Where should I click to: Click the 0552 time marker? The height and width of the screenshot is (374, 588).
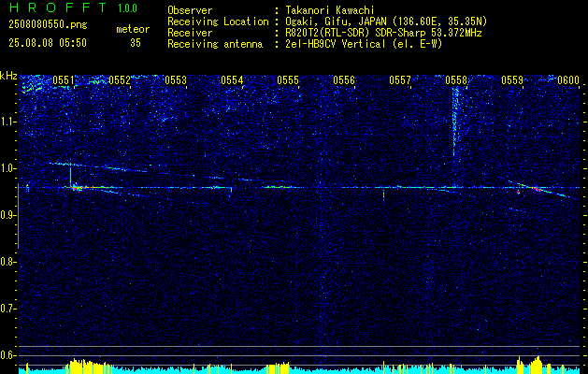coord(120,80)
